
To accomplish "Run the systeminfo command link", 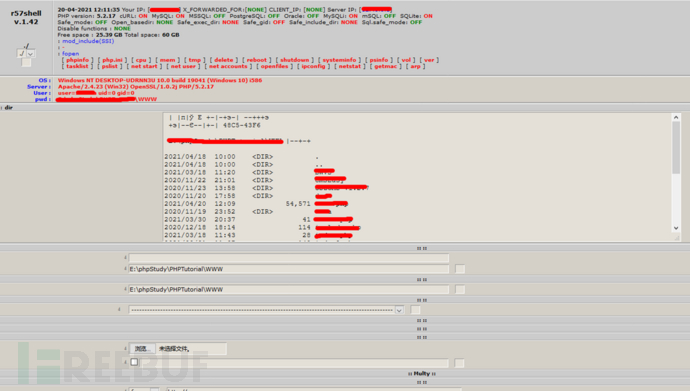I will click(x=339, y=60).
